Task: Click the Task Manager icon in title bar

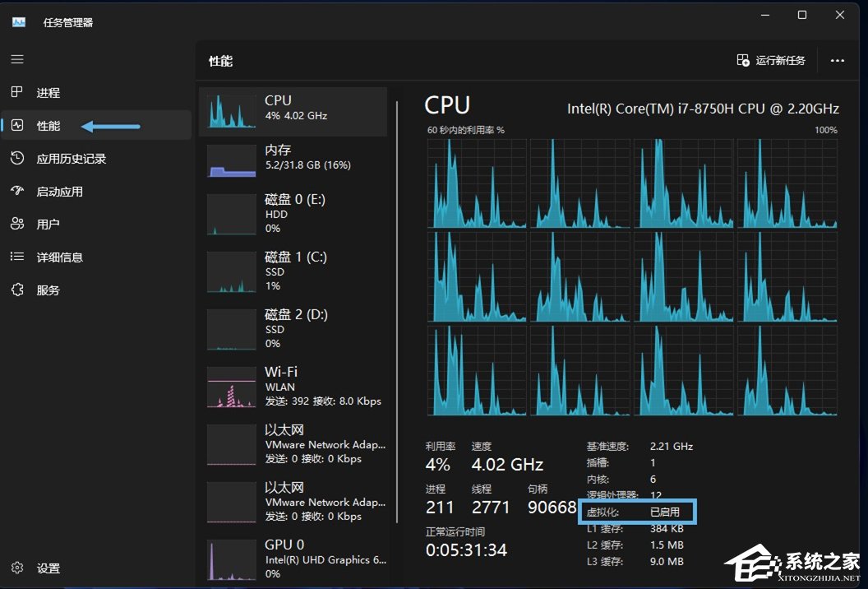Action: [x=18, y=22]
